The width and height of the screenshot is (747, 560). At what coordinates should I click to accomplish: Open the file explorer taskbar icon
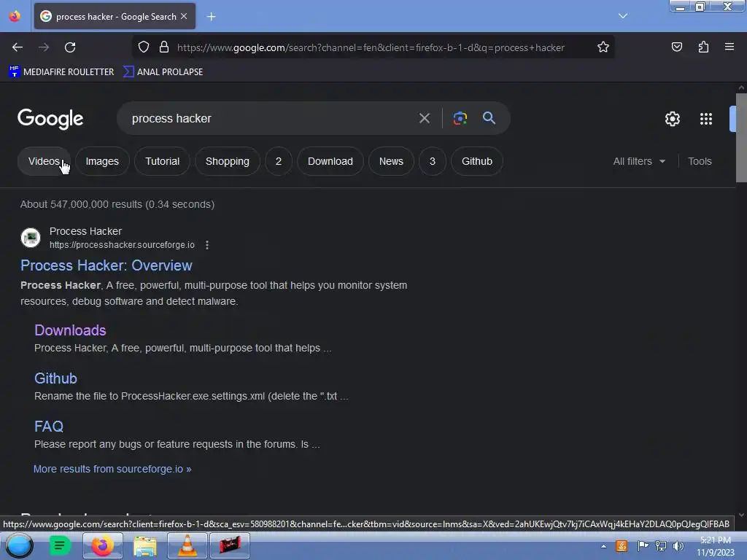(145, 545)
